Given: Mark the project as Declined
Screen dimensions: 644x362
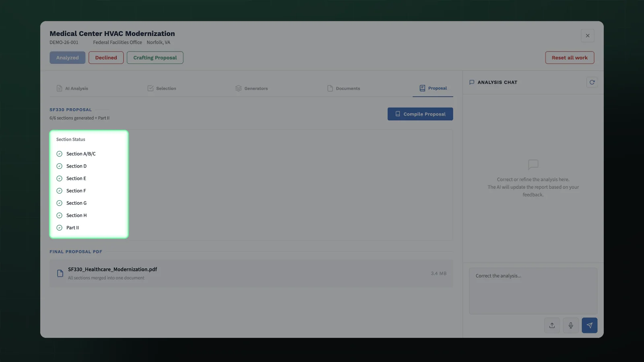Looking at the screenshot, I should point(106,58).
